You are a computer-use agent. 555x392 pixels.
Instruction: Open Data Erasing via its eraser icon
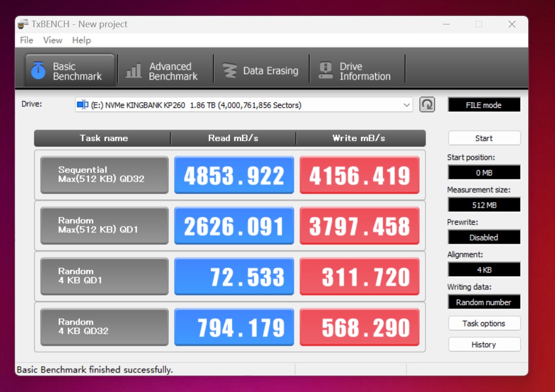(x=229, y=69)
